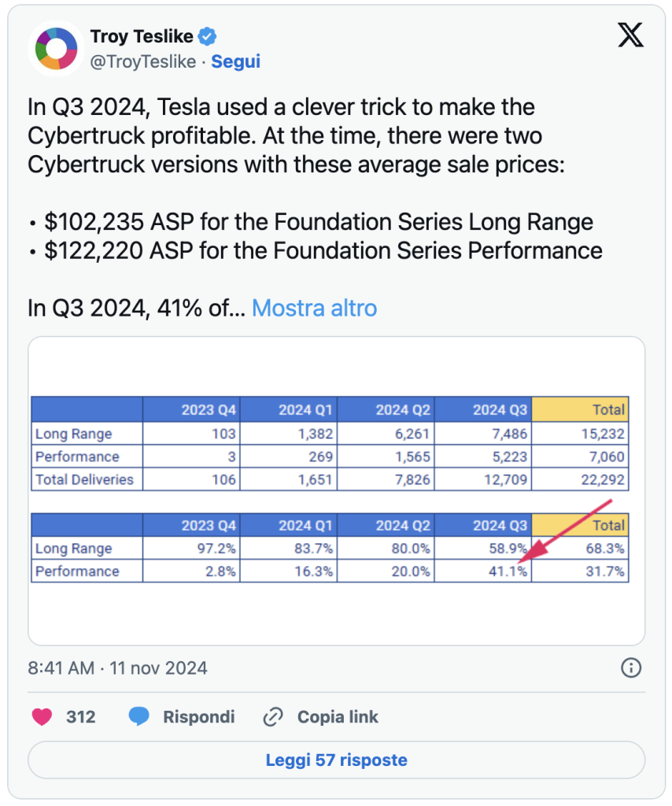Click the yellow Total header cell in the deliveries table

coord(580,409)
